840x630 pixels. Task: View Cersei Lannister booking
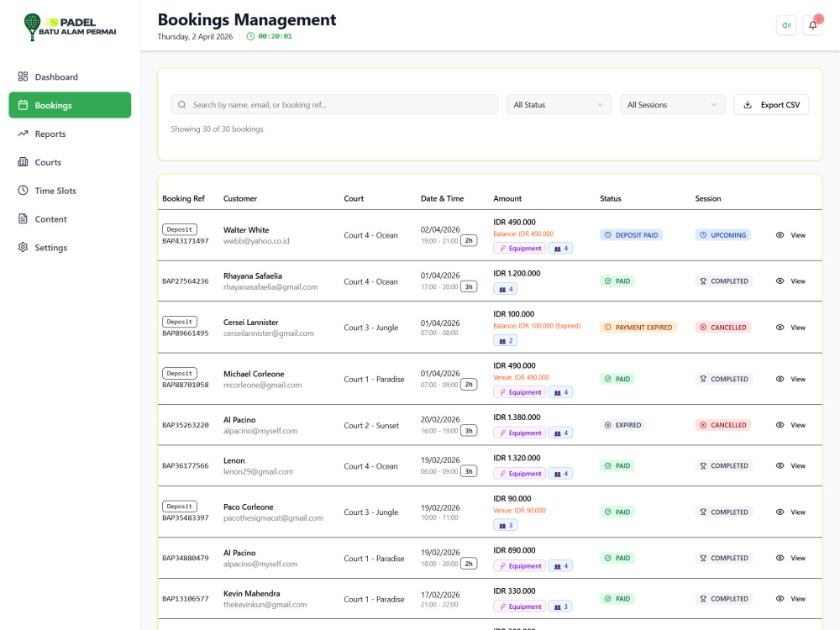pyautogui.click(x=790, y=328)
